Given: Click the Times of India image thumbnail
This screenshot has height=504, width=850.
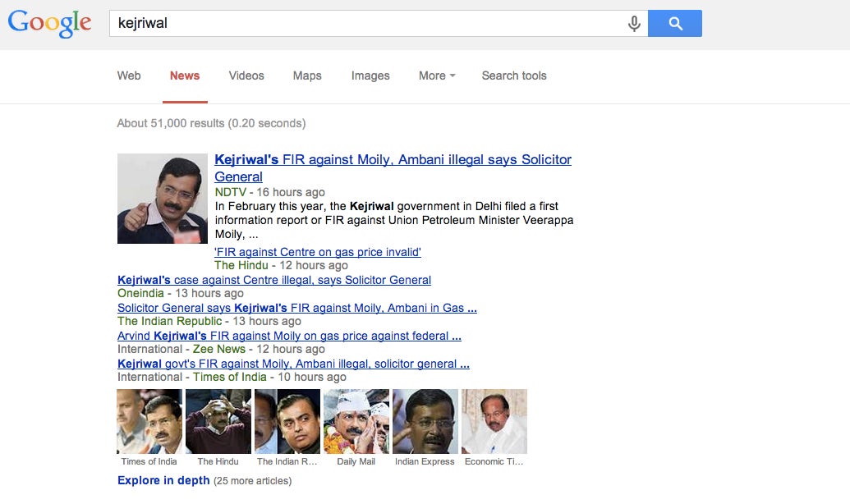Looking at the screenshot, I should pos(149,421).
